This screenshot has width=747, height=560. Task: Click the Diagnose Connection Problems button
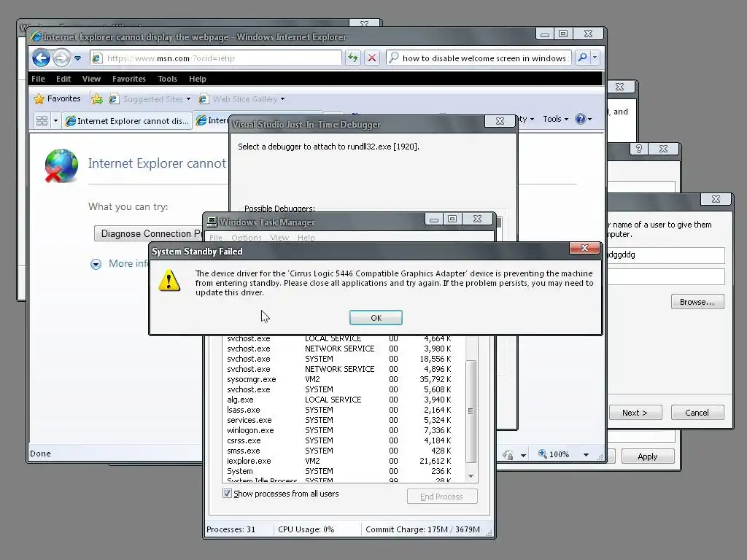coord(149,234)
